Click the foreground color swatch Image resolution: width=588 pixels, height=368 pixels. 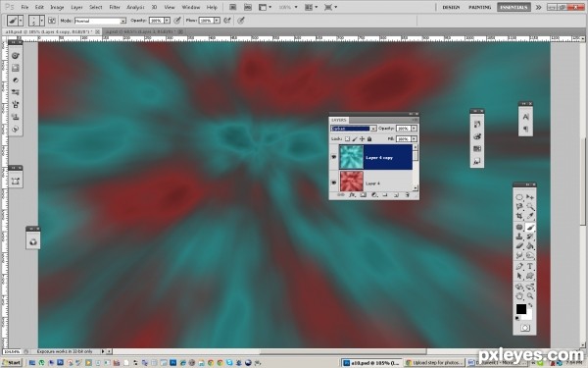[x=521, y=309]
